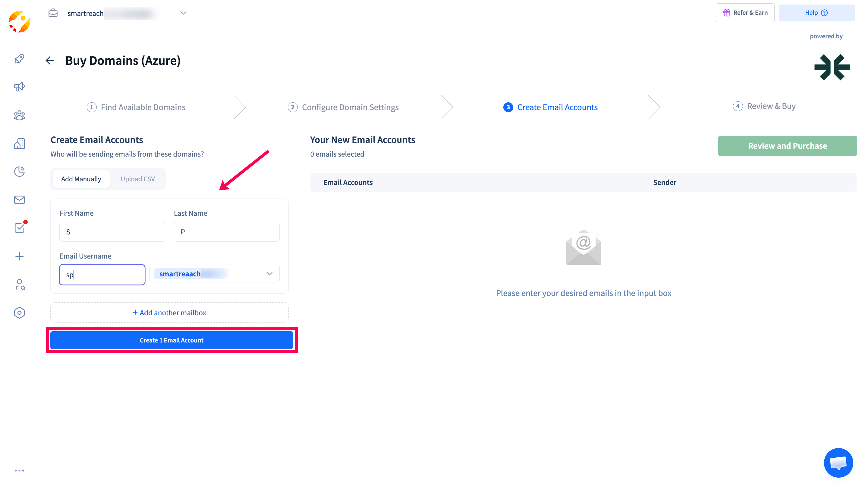Expand the smartreaach domain dropdown

pos(269,273)
